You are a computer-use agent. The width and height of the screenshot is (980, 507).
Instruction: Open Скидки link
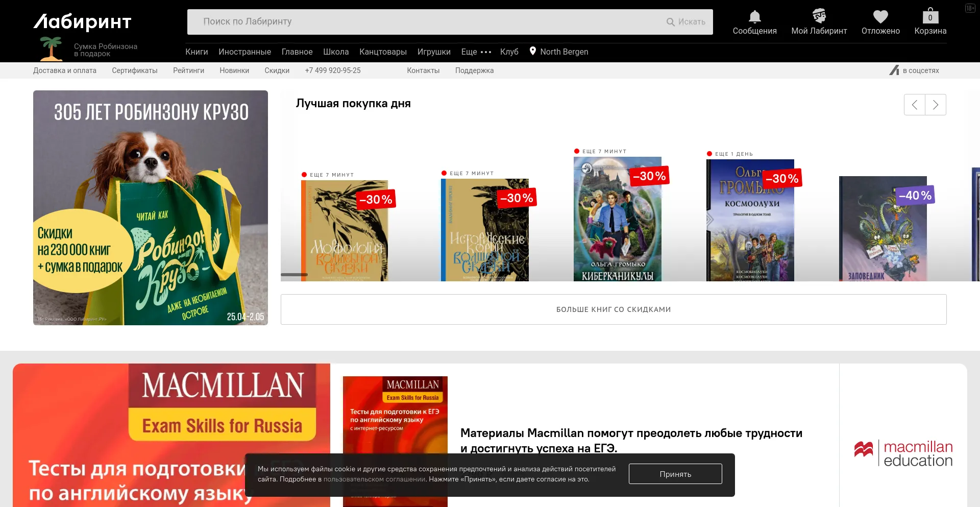click(x=277, y=70)
